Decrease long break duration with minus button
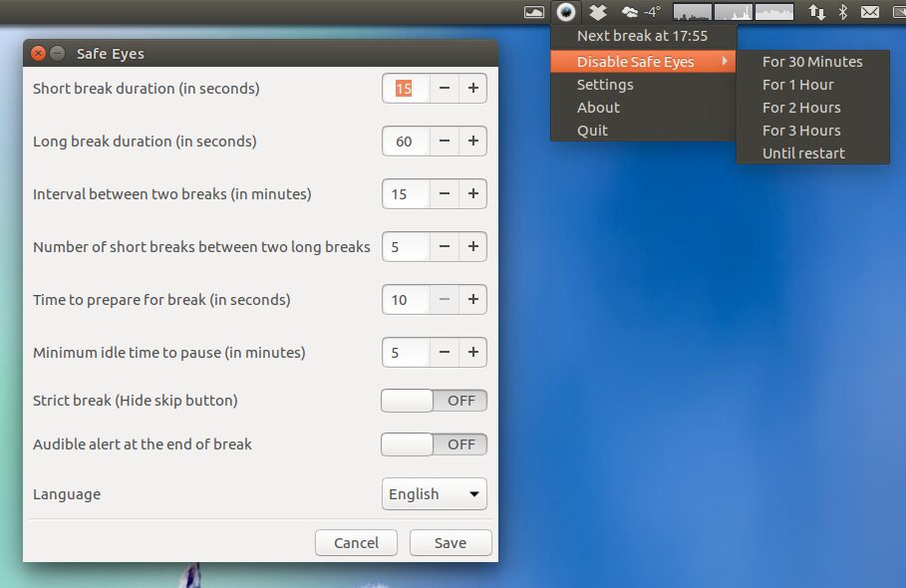Screen dimensions: 906x588 [445, 142]
